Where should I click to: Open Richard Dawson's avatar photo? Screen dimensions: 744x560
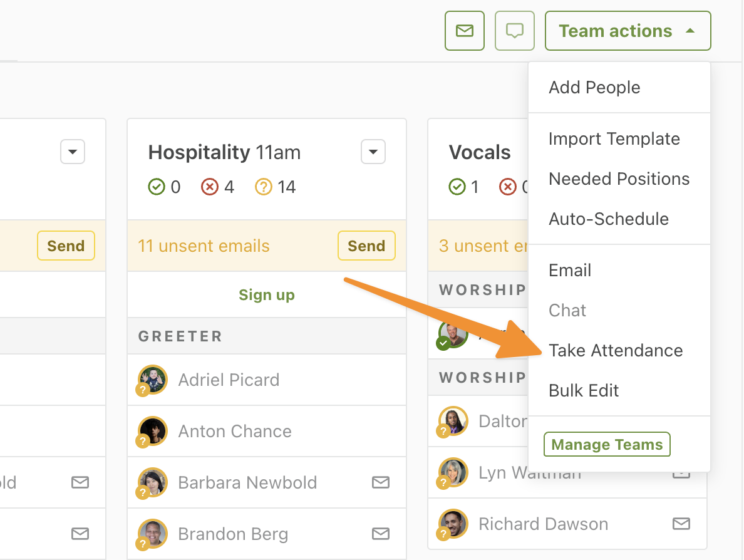[x=453, y=524]
